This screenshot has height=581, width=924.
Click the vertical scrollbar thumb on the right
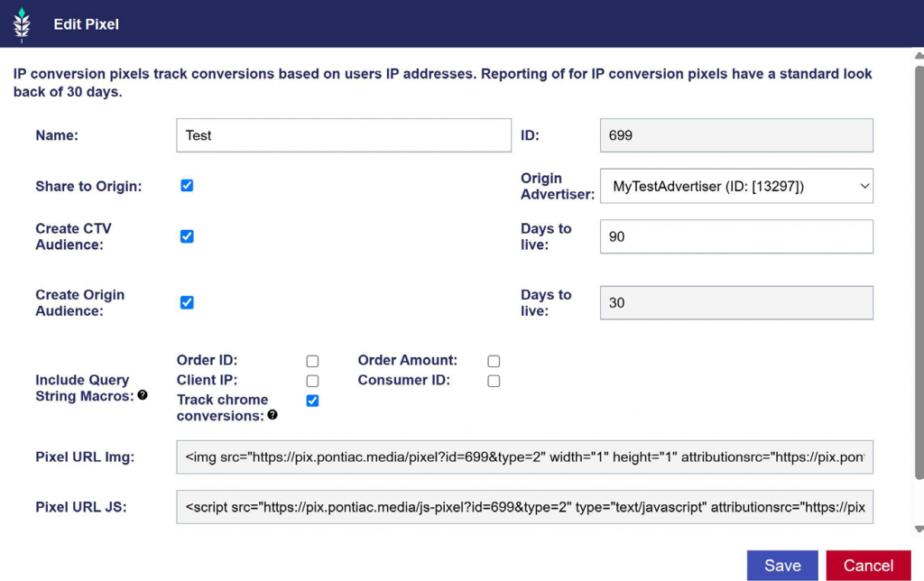click(x=919, y=271)
